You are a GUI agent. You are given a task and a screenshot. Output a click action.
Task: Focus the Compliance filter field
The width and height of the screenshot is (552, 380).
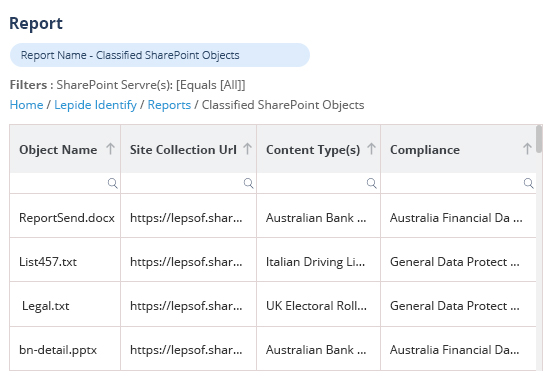(x=458, y=183)
